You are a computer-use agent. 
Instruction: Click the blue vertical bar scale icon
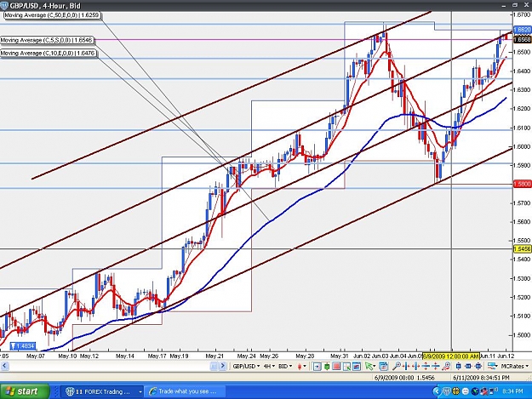tap(459, 366)
